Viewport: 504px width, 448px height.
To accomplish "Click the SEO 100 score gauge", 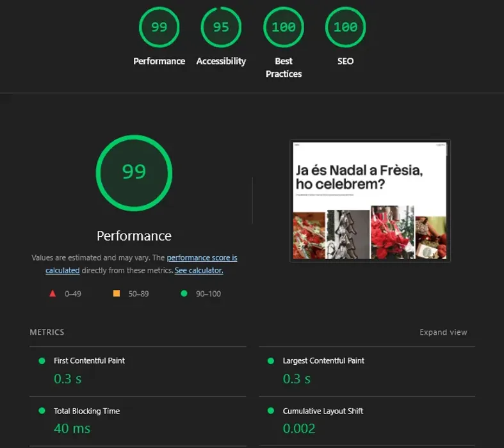I will (346, 28).
